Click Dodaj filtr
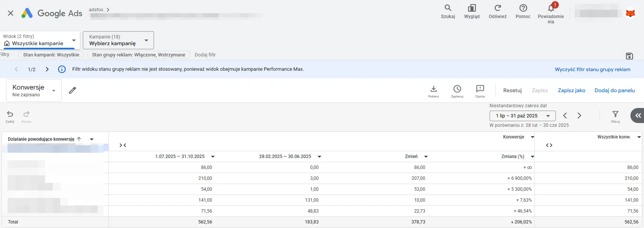Screen dimensions: 644x228 (x=205, y=55)
